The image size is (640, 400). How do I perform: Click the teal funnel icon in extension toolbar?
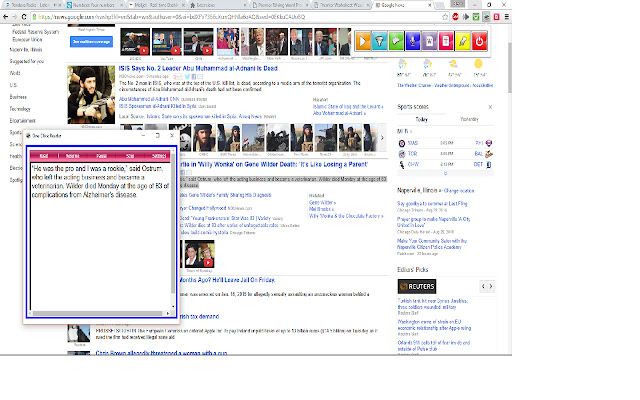click(x=380, y=41)
